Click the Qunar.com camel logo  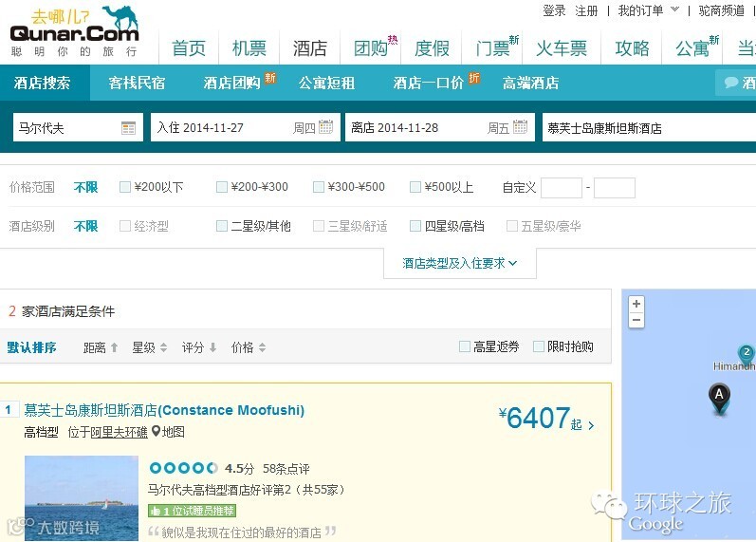(74, 32)
